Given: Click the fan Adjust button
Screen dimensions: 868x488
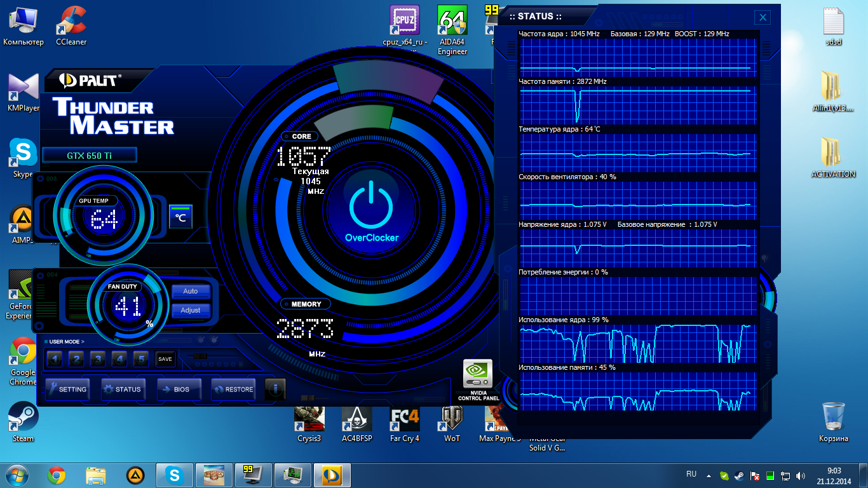Looking at the screenshot, I should (x=191, y=310).
